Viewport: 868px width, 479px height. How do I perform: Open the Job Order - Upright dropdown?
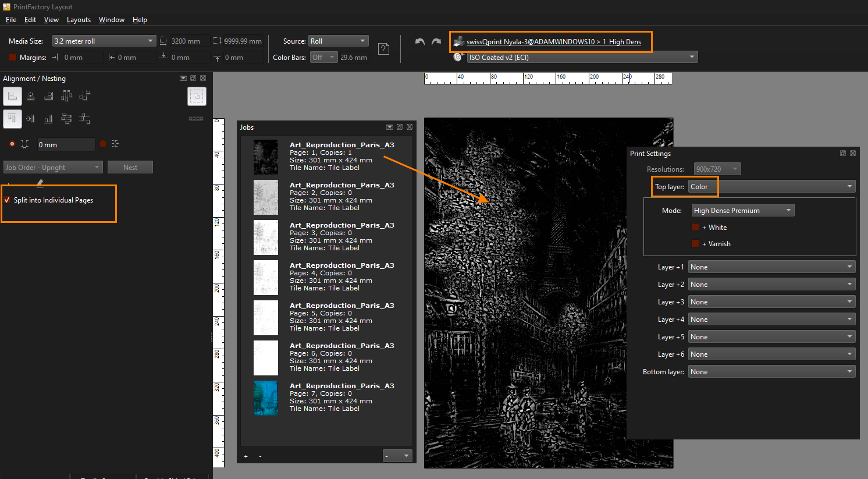[x=53, y=168]
